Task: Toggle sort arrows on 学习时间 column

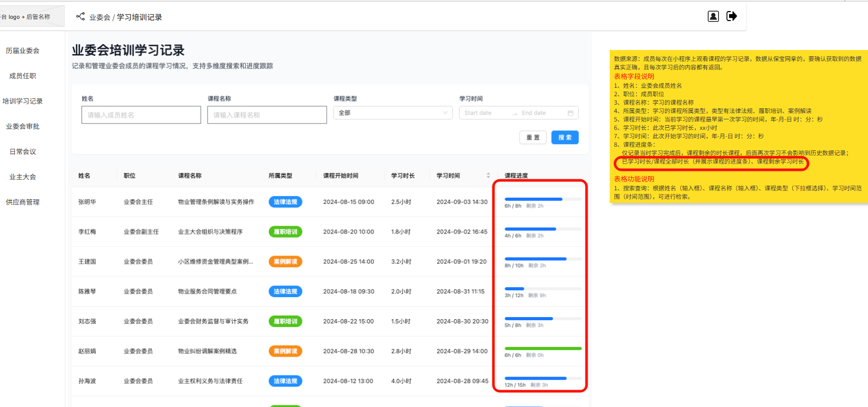Action: pyautogui.click(x=488, y=176)
